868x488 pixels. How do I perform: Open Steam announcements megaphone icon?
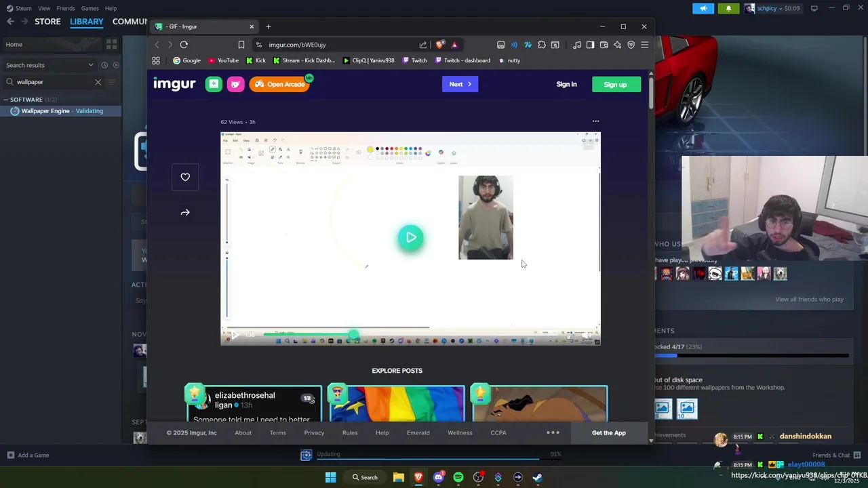(703, 8)
